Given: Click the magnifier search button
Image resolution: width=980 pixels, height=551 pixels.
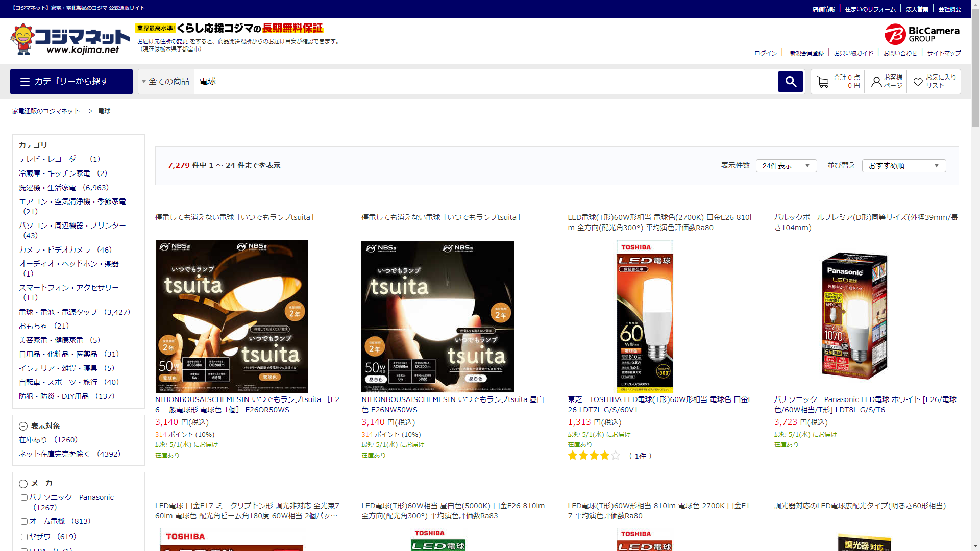Looking at the screenshot, I should click(790, 82).
